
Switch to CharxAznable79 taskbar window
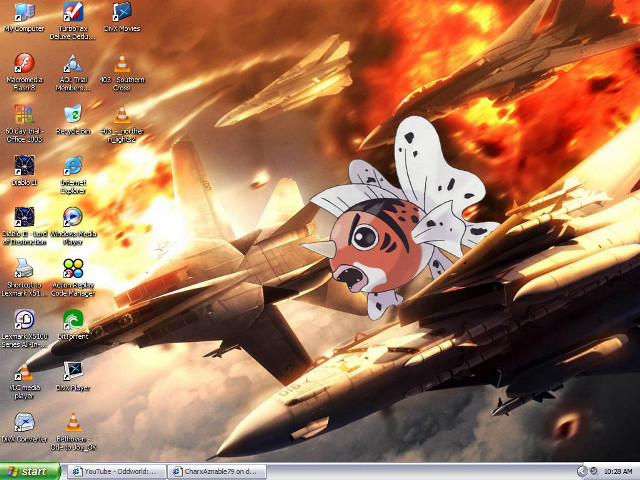point(217,471)
